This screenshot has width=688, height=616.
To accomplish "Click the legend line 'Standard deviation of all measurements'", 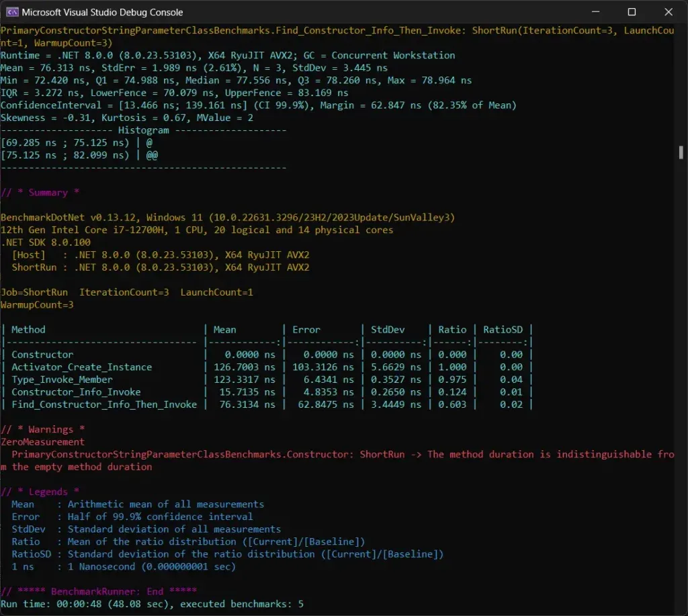I will tap(174, 529).
